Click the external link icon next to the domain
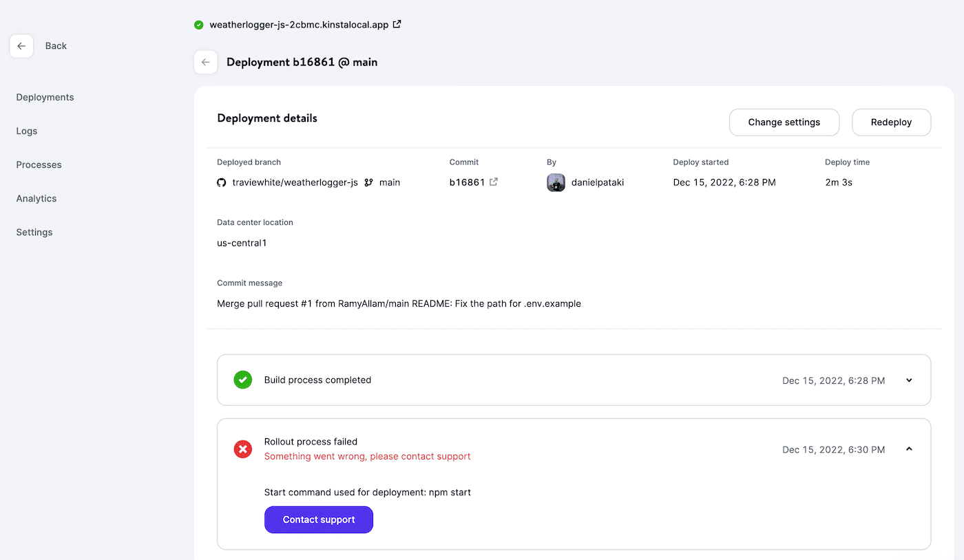This screenshot has width=964, height=560. pyautogui.click(x=397, y=23)
